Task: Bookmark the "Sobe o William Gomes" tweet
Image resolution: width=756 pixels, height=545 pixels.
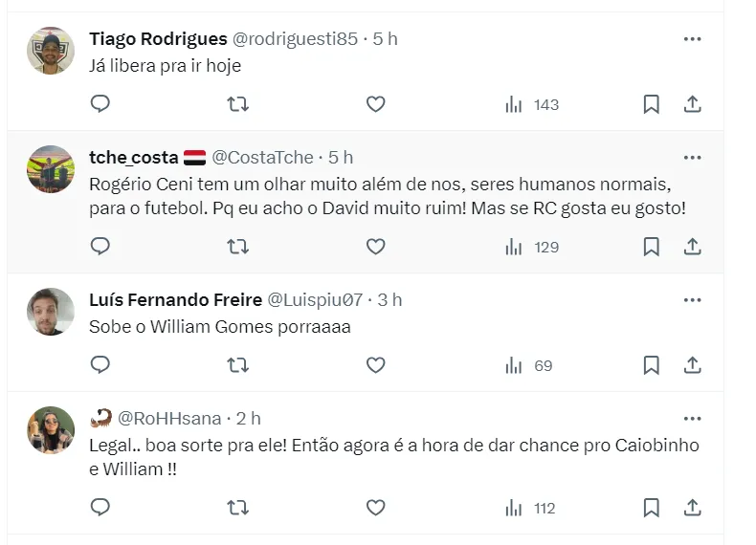Action: click(651, 365)
